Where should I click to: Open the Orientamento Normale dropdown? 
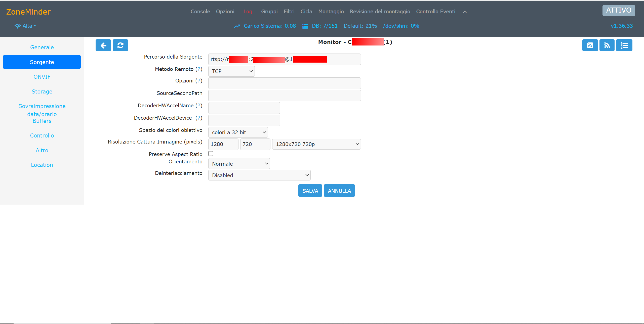pos(239,164)
